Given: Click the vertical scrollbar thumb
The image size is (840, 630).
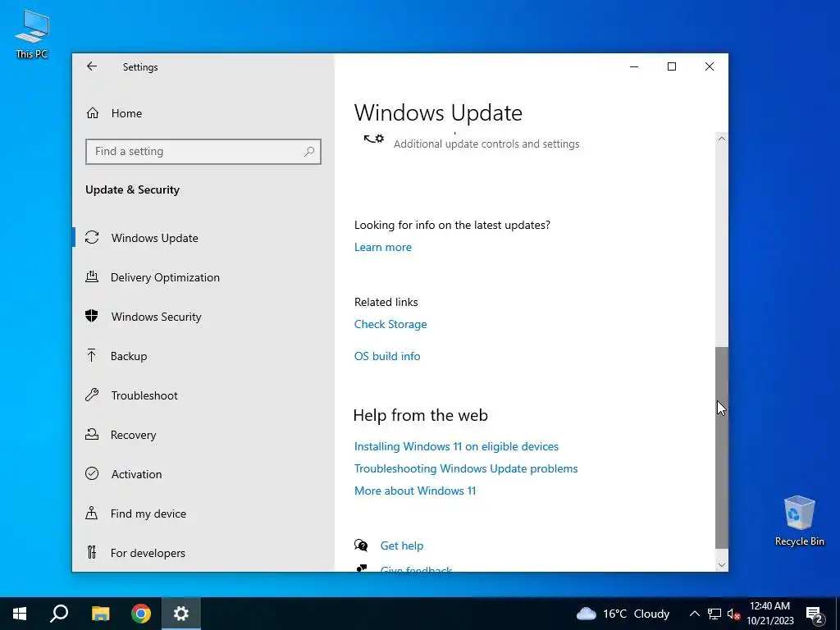Looking at the screenshot, I should [x=722, y=447].
